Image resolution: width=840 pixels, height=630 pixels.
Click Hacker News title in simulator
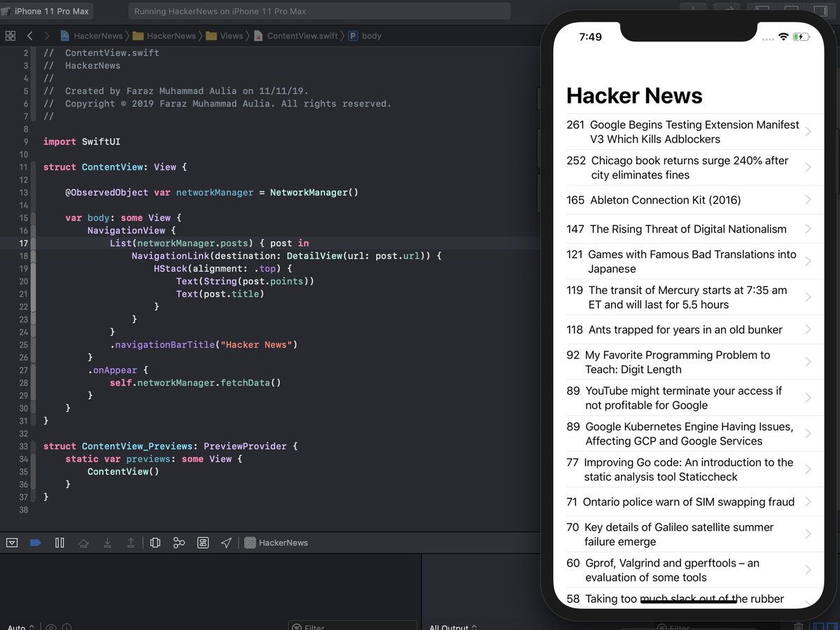(634, 95)
